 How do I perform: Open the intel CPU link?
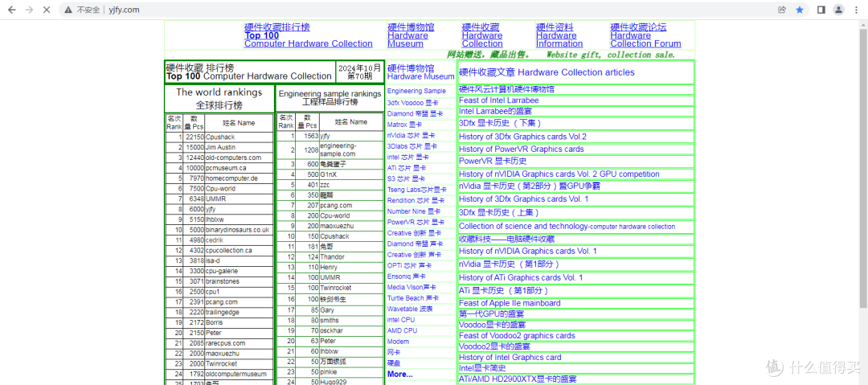click(401, 320)
